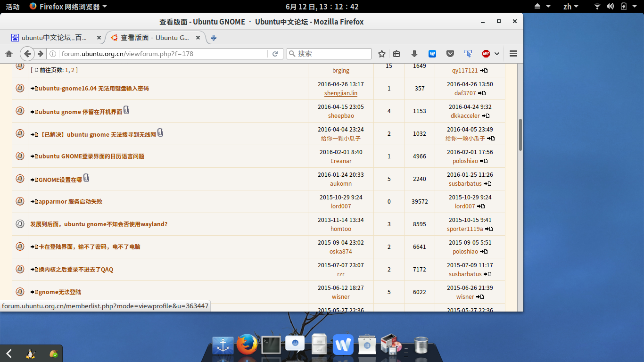Viewport: 644px width, 362px height.
Task: View last poster daf3707 profile
Action: [x=465, y=93]
